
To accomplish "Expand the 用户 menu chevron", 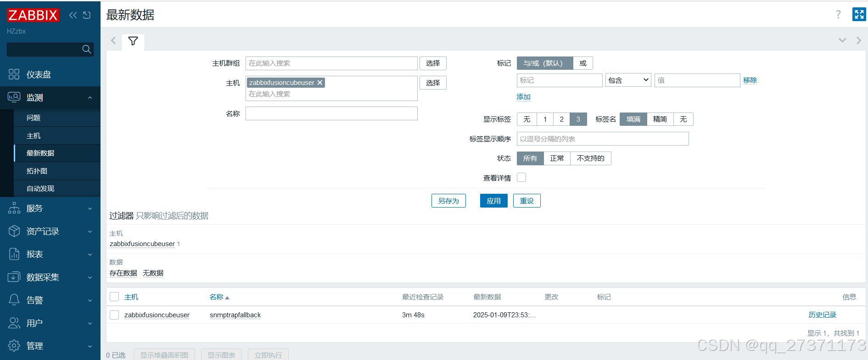I will (90, 323).
